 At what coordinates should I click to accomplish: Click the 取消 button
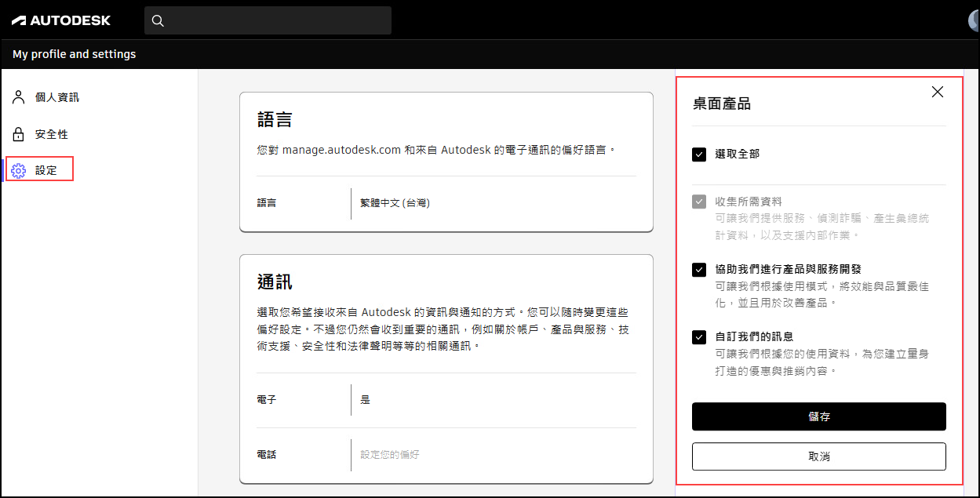pos(818,456)
